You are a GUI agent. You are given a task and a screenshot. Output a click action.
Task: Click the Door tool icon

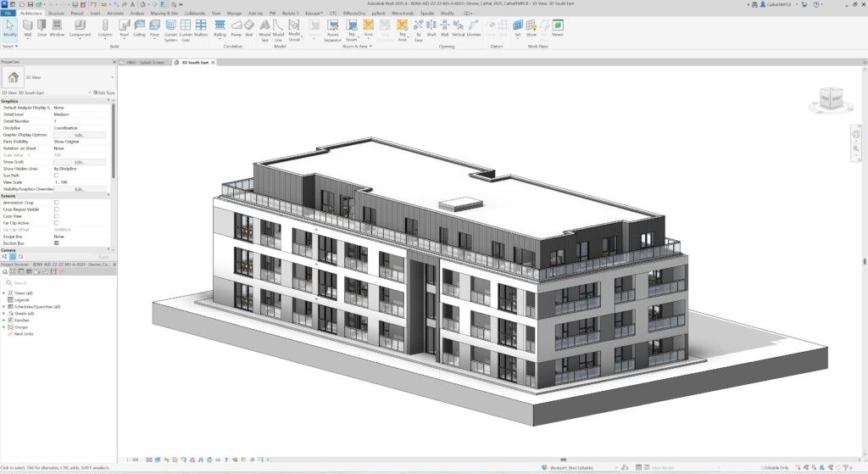coord(42,28)
